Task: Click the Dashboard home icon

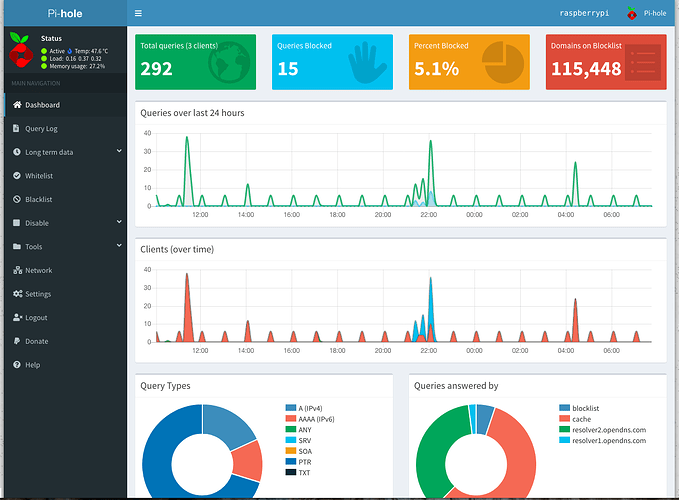Action: click(x=17, y=105)
